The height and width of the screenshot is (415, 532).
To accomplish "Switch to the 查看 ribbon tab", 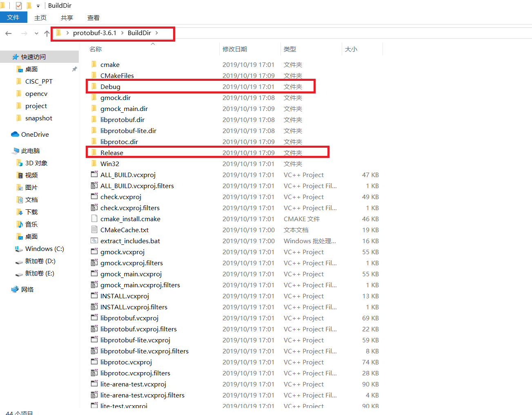I will tap(93, 18).
